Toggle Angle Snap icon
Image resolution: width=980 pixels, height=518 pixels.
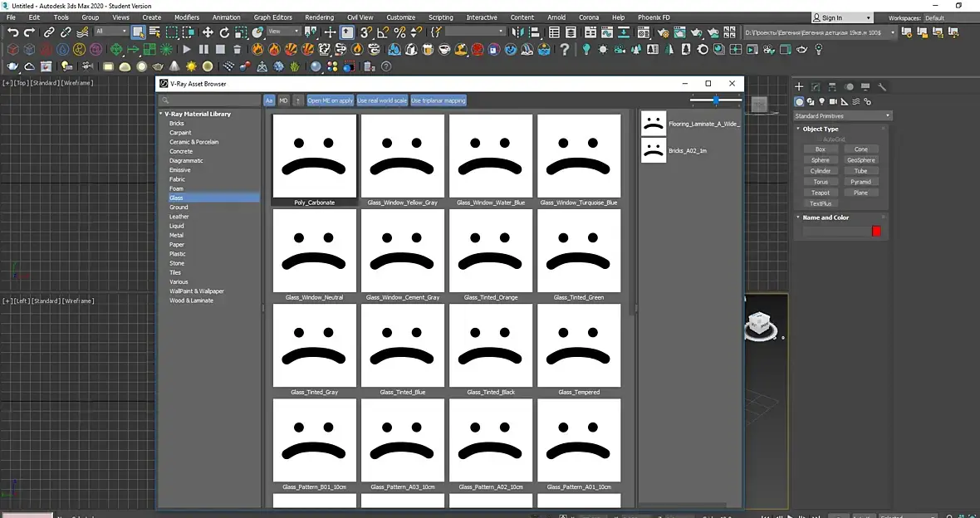pos(383,32)
